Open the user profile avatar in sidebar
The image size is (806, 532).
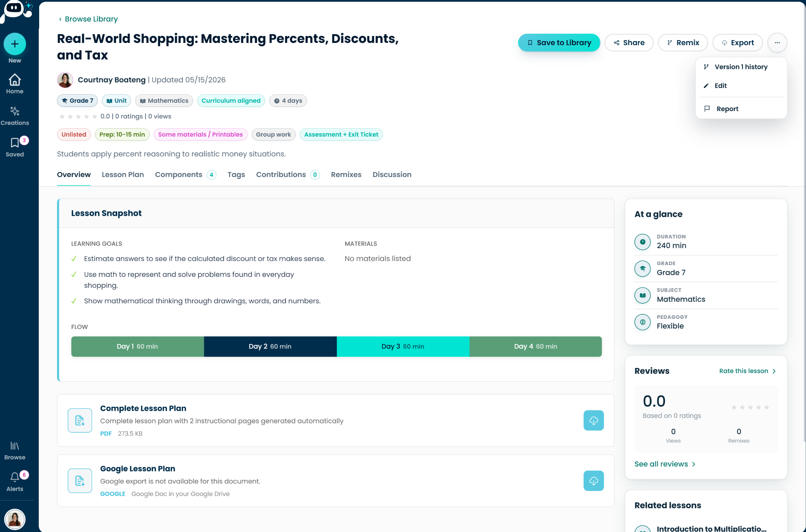click(x=15, y=519)
